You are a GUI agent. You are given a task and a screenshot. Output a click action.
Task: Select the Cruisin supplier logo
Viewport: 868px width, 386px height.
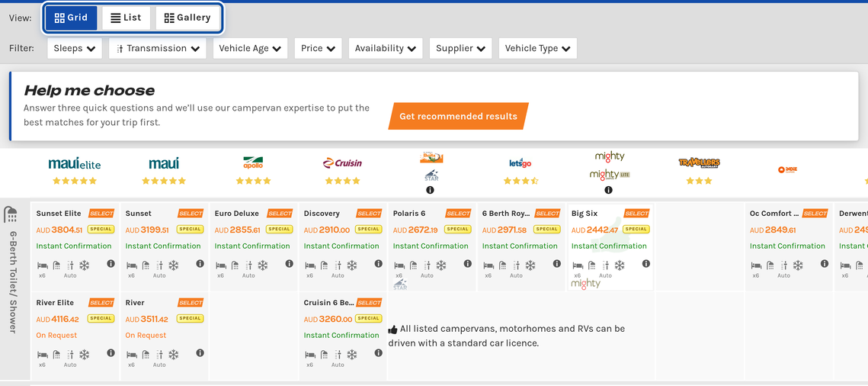coord(342,162)
